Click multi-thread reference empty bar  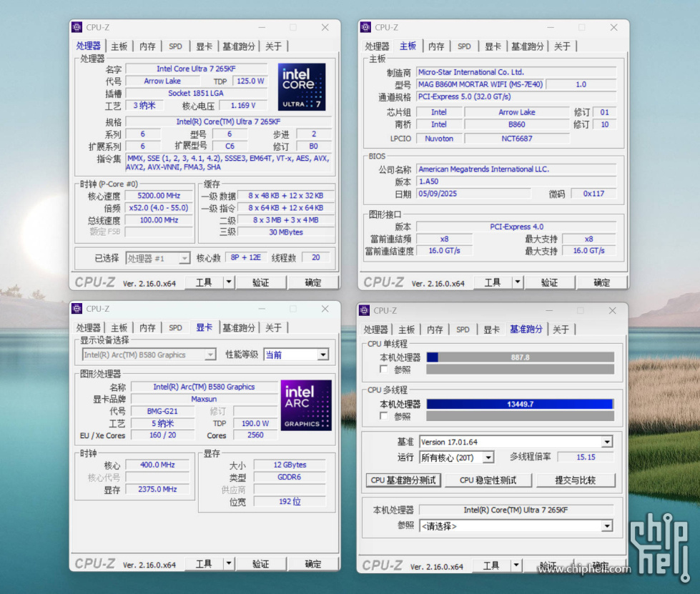pyautogui.click(x=521, y=416)
